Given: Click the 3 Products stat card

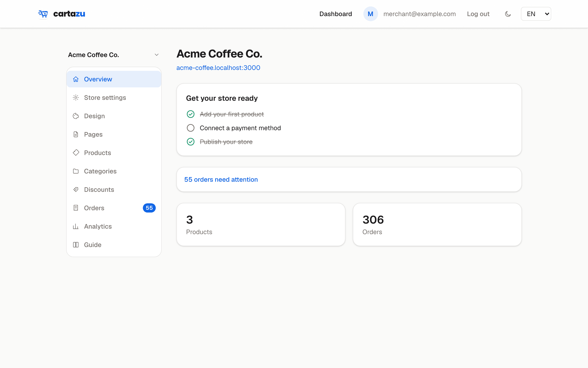Looking at the screenshot, I should click(261, 224).
